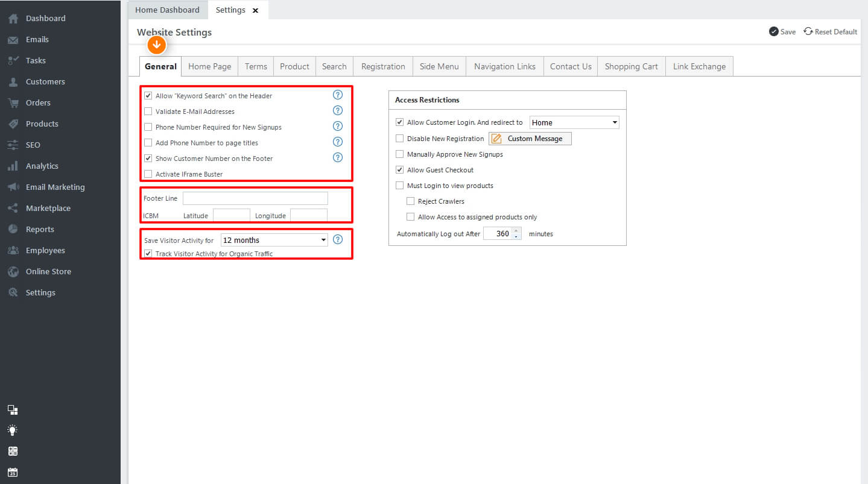The height and width of the screenshot is (484, 868).
Task: Click the Employees group icon
Action: tap(13, 251)
